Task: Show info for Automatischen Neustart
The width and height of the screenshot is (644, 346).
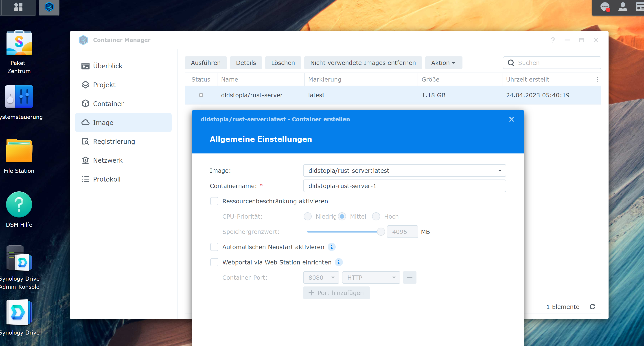Action: click(x=331, y=247)
